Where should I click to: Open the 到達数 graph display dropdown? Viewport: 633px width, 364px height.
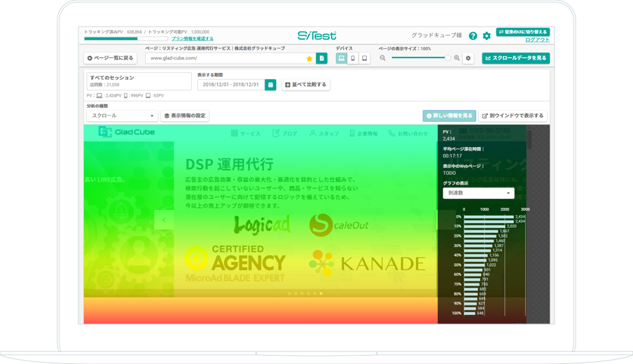pos(478,193)
